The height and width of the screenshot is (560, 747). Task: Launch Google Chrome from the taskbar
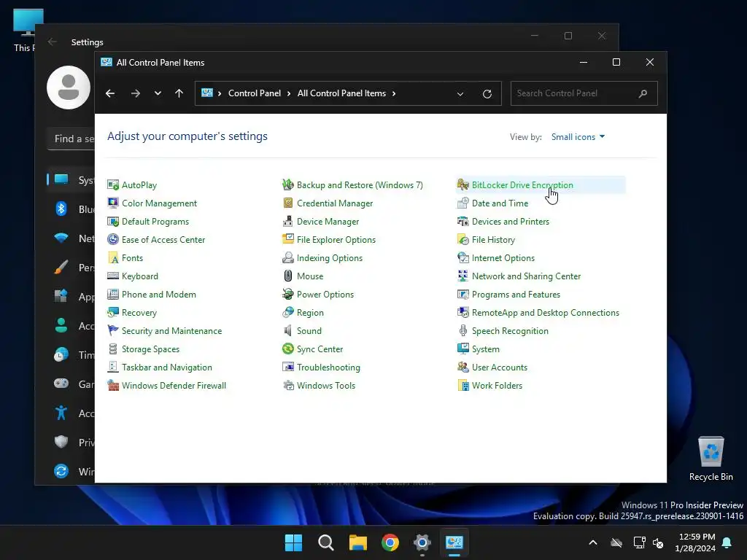(390, 542)
